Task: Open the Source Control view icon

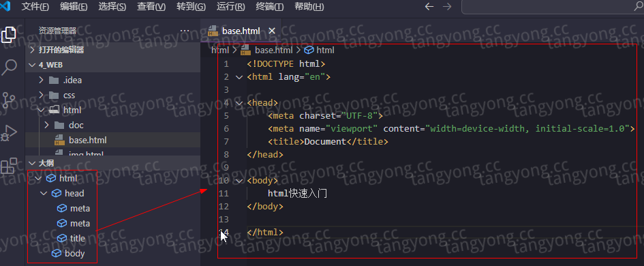Action: click(9, 100)
